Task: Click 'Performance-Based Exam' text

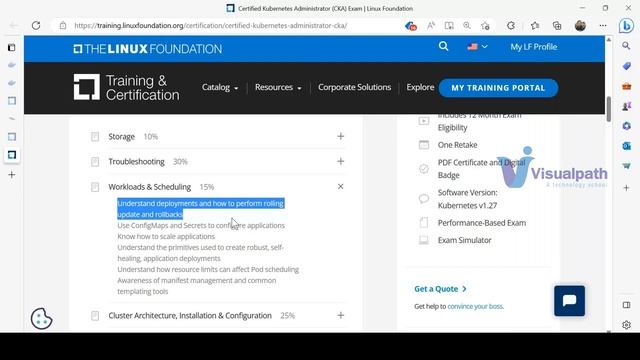Action: click(482, 223)
